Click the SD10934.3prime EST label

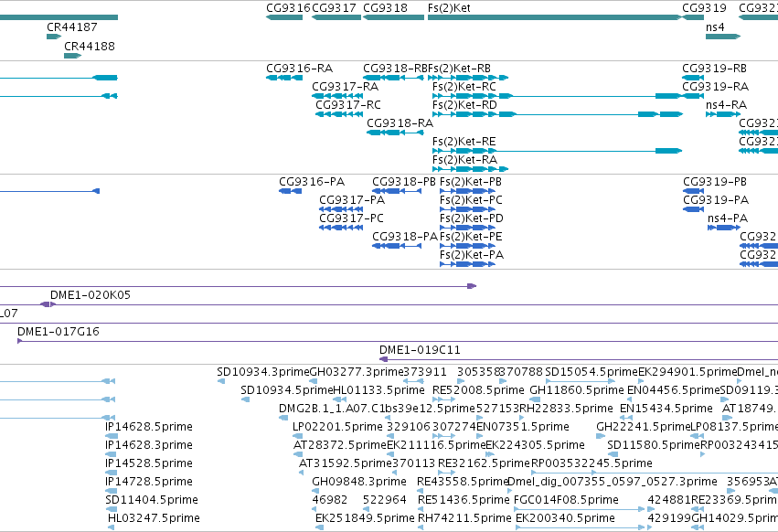click(x=263, y=372)
